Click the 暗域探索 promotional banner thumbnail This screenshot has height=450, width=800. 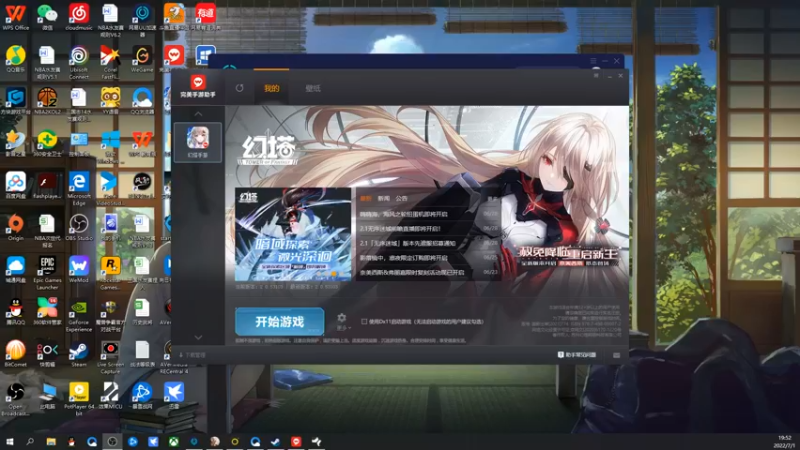click(293, 234)
